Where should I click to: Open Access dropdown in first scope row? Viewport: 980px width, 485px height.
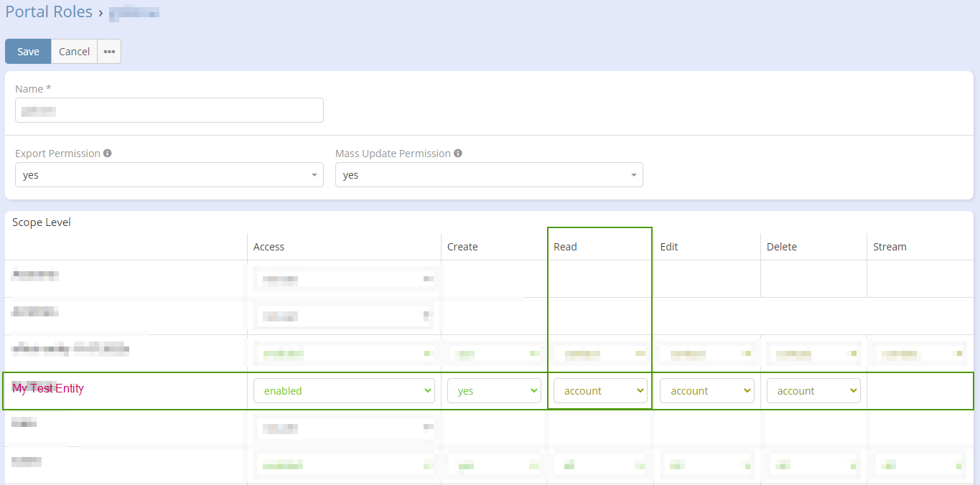pyautogui.click(x=344, y=279)
